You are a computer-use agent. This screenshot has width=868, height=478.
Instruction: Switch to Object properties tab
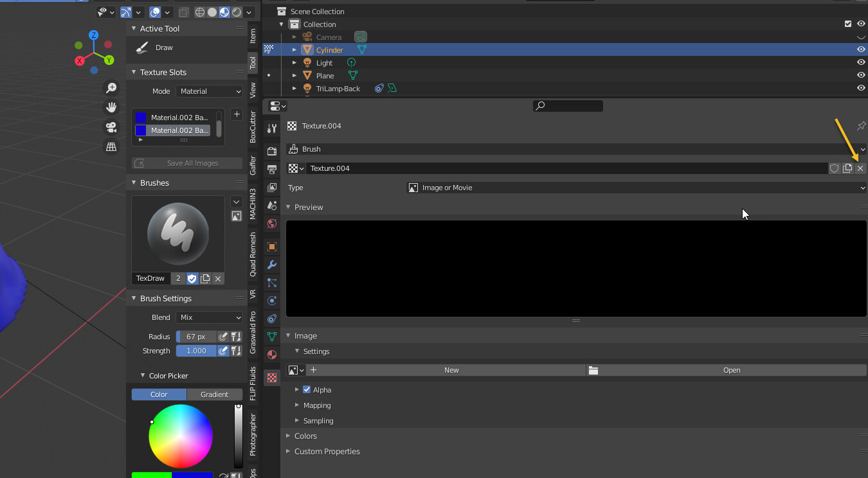(271, 246)
